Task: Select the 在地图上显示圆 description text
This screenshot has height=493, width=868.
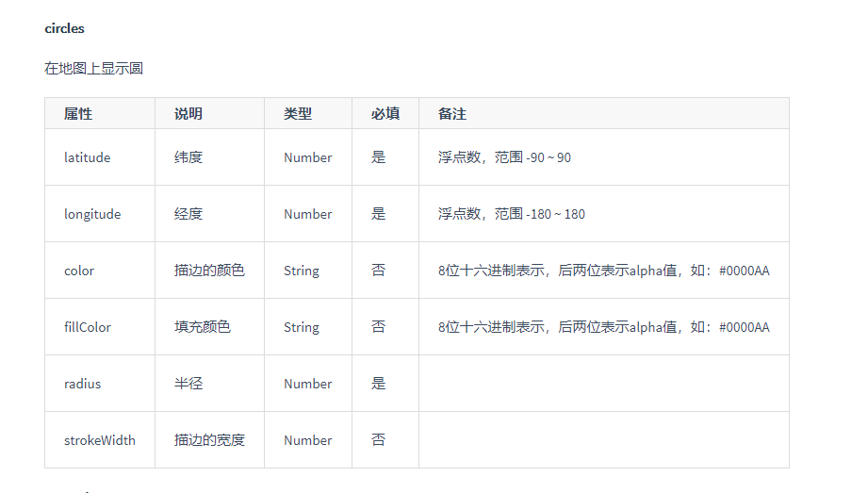Action: [x=93, y=68]
